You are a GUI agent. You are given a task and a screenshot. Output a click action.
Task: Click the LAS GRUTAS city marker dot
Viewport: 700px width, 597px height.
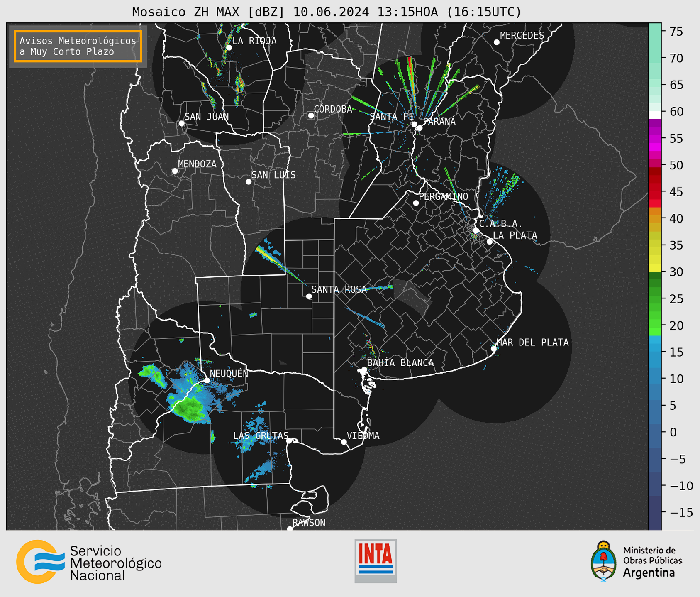coord(289,441)
